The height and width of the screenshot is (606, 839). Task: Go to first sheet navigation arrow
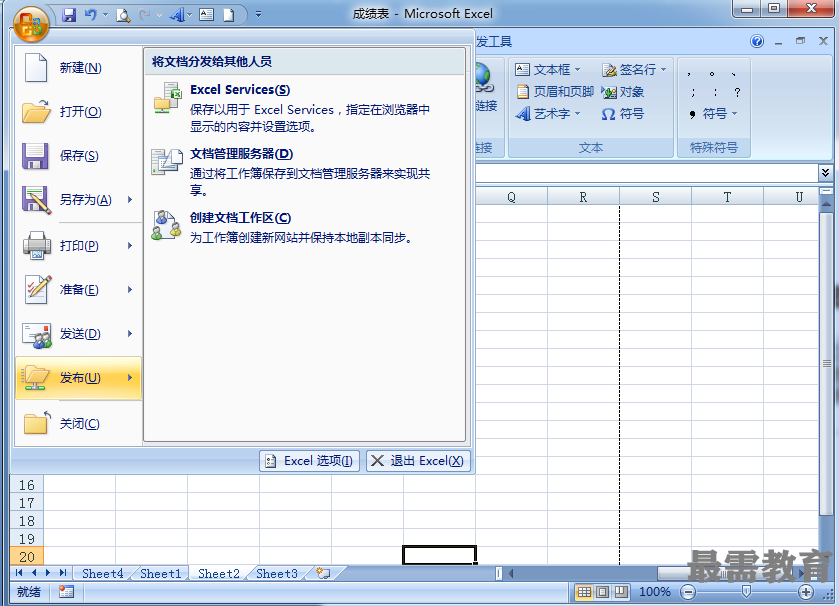(x=19, y=573)
